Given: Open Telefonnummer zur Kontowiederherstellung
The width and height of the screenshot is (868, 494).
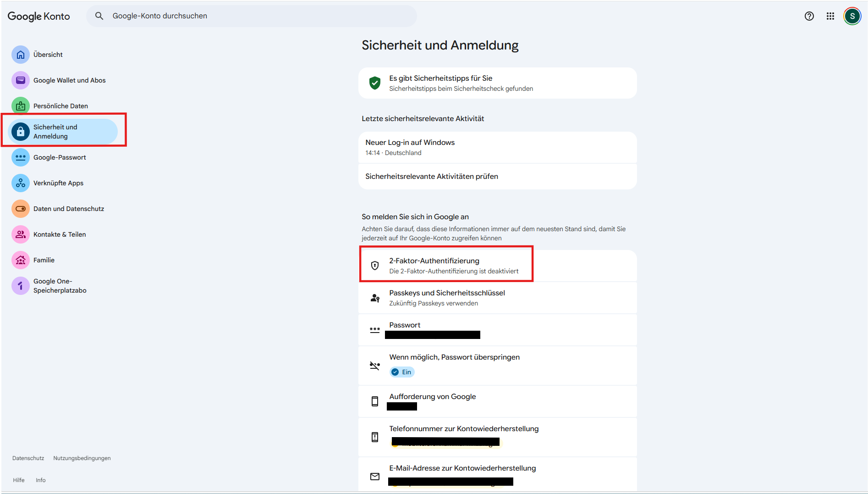Looking at the screenshot, I should click(x=498, y=437).
